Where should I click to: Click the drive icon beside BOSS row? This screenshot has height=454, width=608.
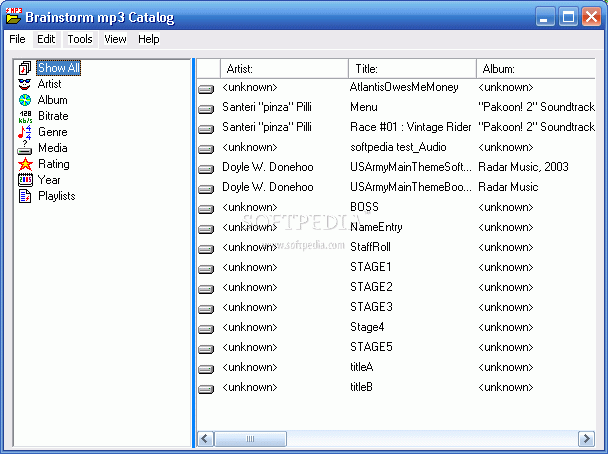pyautogui.click(x=206, y=209)
